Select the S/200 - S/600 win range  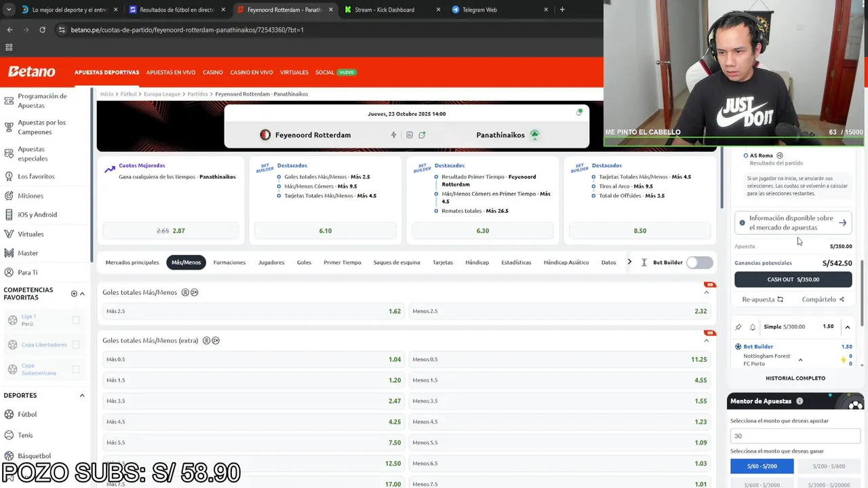[829, 466]
